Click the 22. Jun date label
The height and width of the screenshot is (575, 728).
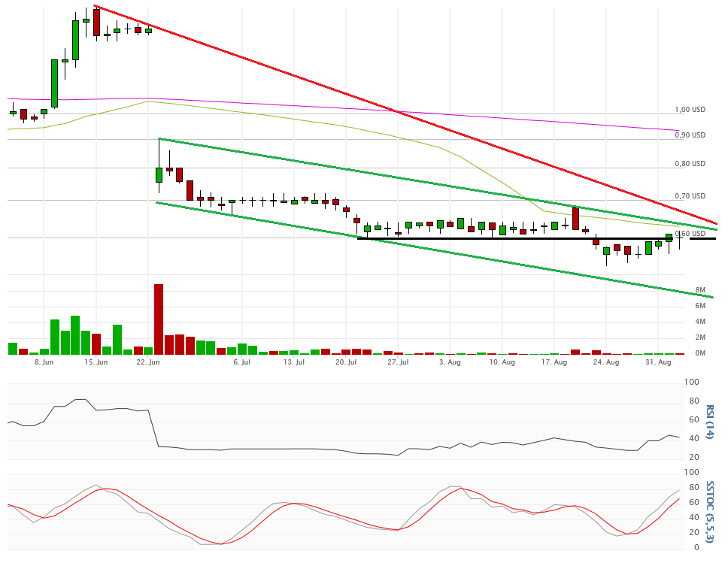point(148,362)
